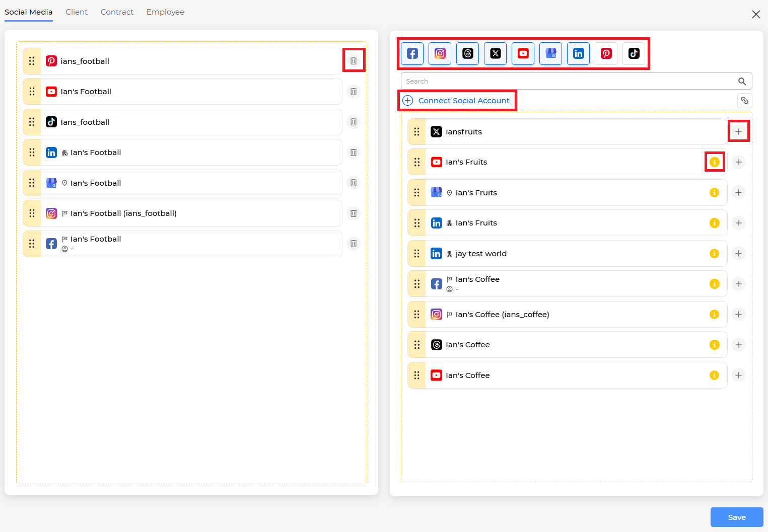Remove the Ian's Football LinkedIn account
The image size is (768, 532).
pyautogui.click(x=354, y=153)
